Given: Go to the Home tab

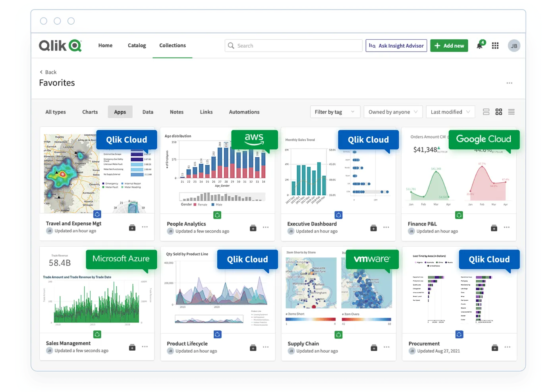Looking at the screenshot, I should tap(105, 46).
